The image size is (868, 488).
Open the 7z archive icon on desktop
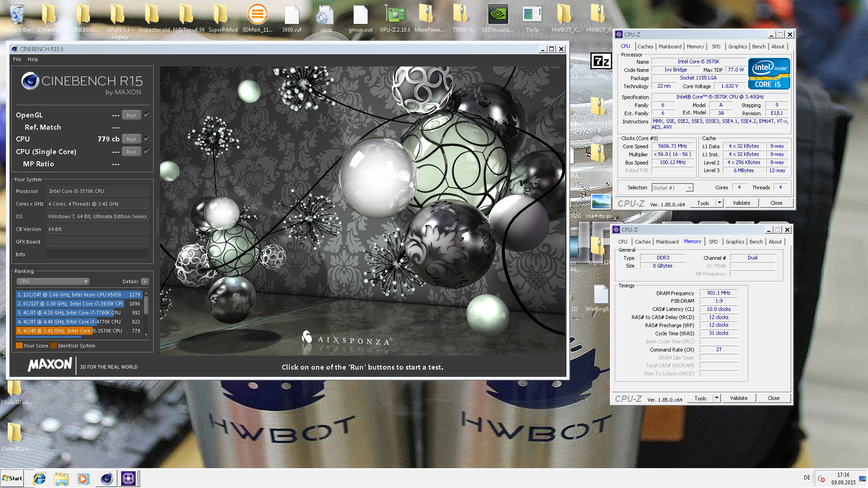(601, 61)
